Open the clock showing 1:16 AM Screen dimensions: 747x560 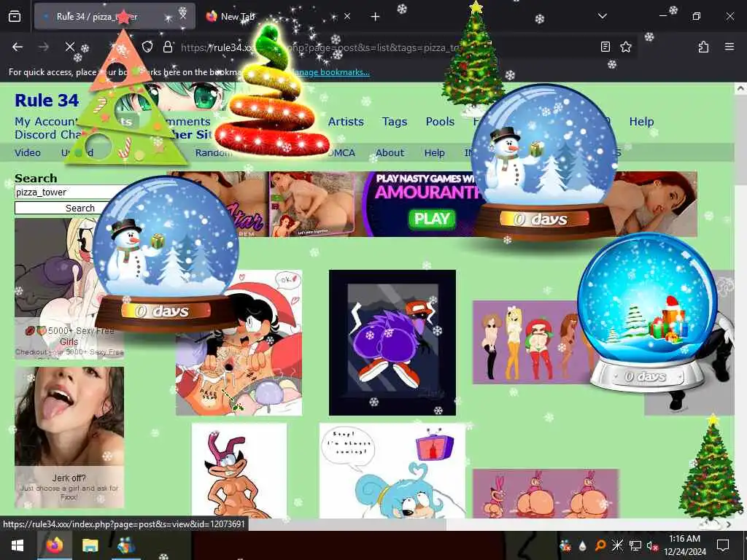pyautogui.click(x=684, y=545)
